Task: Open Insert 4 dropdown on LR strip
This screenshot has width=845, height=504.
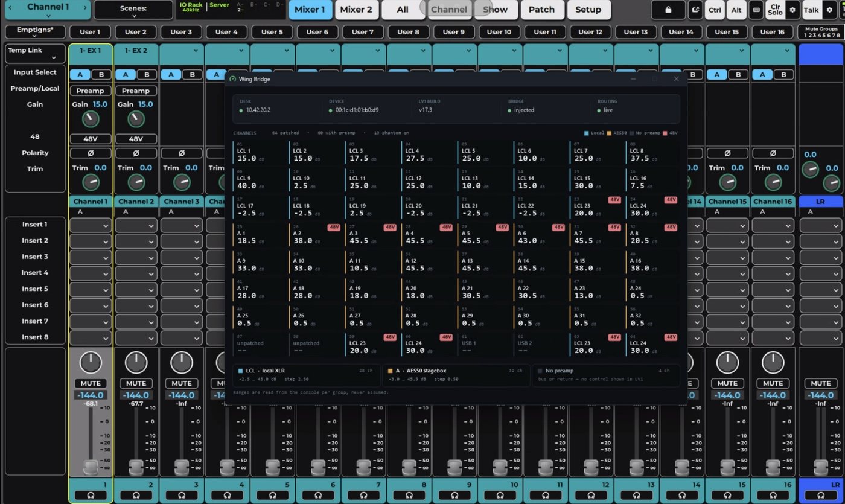Action: coord(821,273)
